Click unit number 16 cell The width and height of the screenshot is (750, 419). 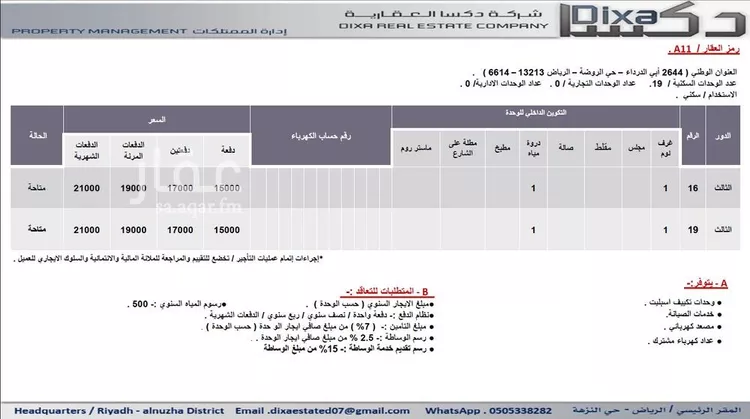coord(693,188)
